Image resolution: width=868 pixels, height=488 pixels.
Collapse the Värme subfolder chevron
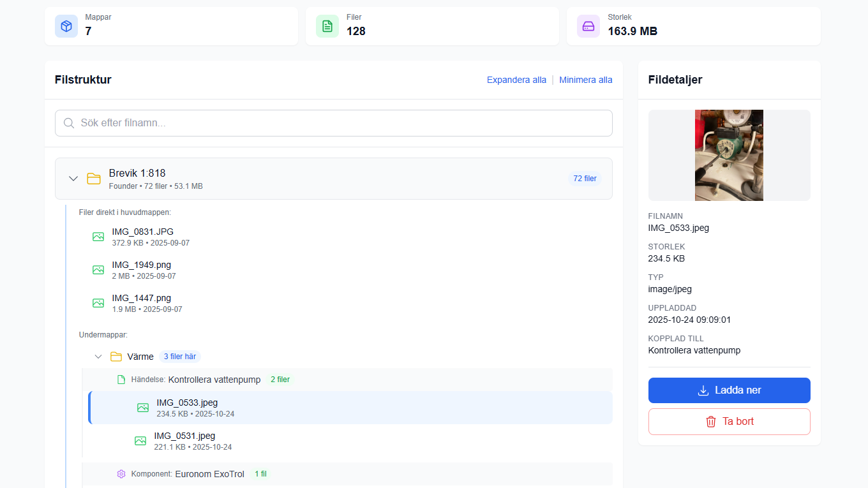pyautogui.click(x=98, y=357)
